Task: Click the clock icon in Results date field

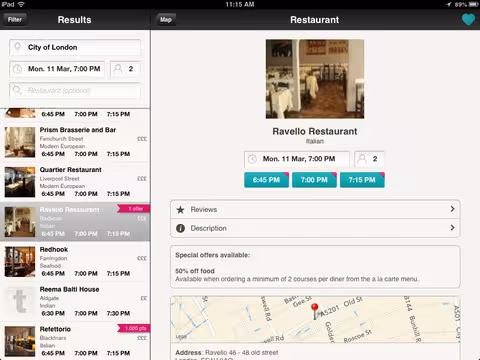Action: pyautogui.click(x=17, y=69)
